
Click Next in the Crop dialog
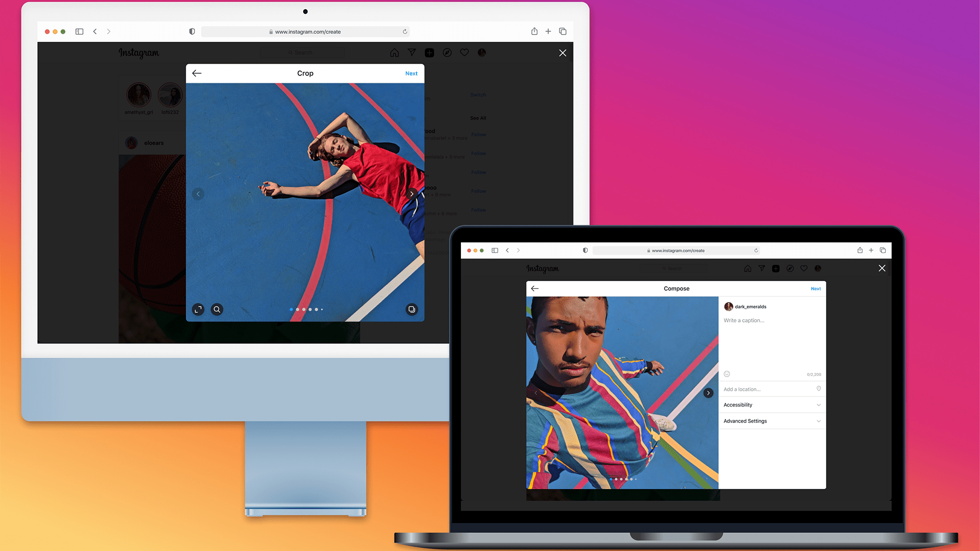point(411,73)
